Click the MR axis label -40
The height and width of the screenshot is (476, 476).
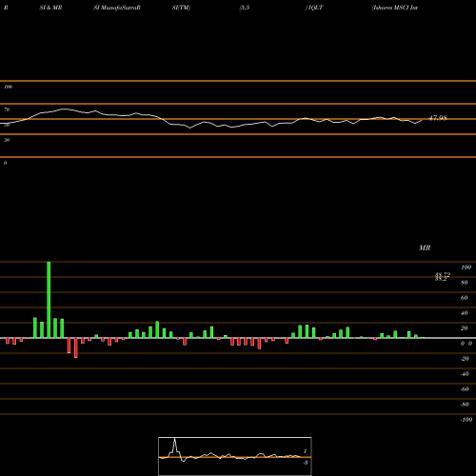465,374
